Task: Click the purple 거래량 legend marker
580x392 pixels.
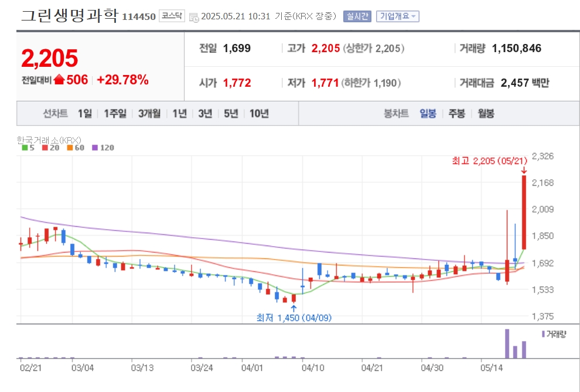Action: [543, 334]
